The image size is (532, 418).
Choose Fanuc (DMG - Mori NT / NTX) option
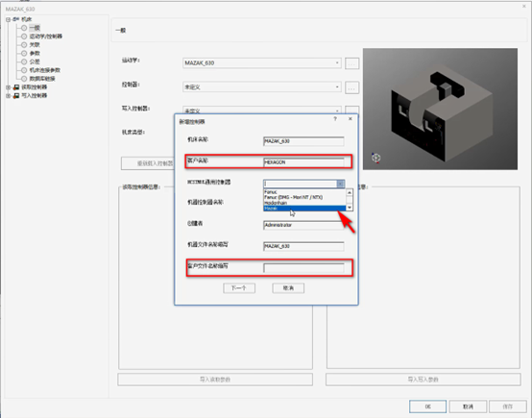(x=304, y=197)
